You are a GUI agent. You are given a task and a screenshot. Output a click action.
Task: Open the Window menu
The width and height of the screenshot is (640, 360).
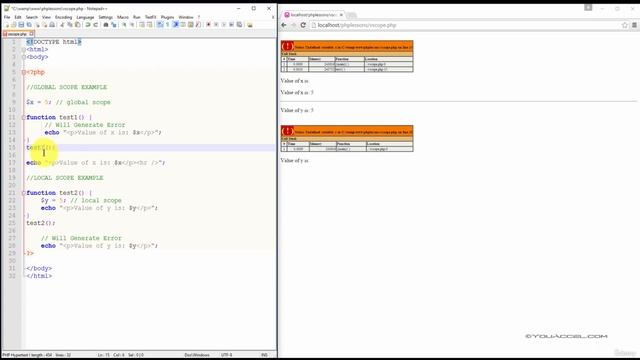(x=186, y=17)
